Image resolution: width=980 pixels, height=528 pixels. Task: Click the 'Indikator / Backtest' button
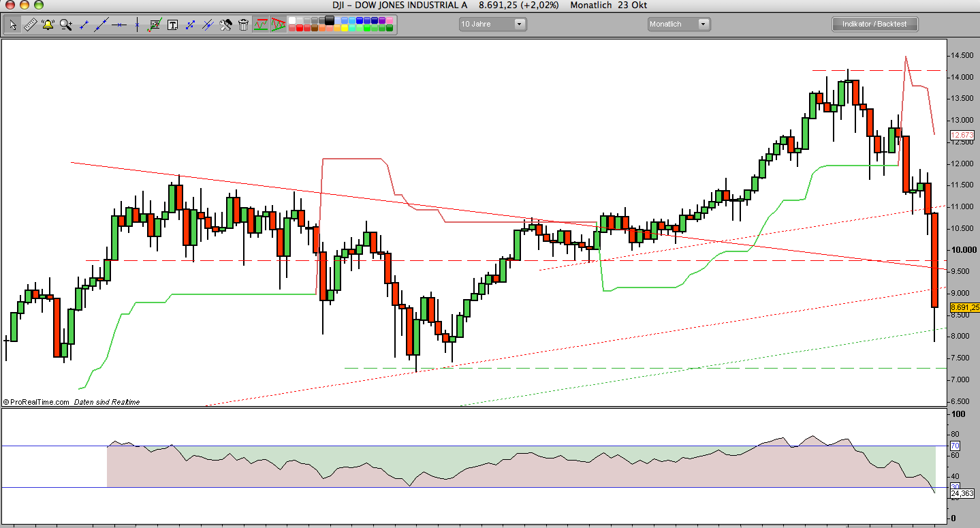coord(874,25)
